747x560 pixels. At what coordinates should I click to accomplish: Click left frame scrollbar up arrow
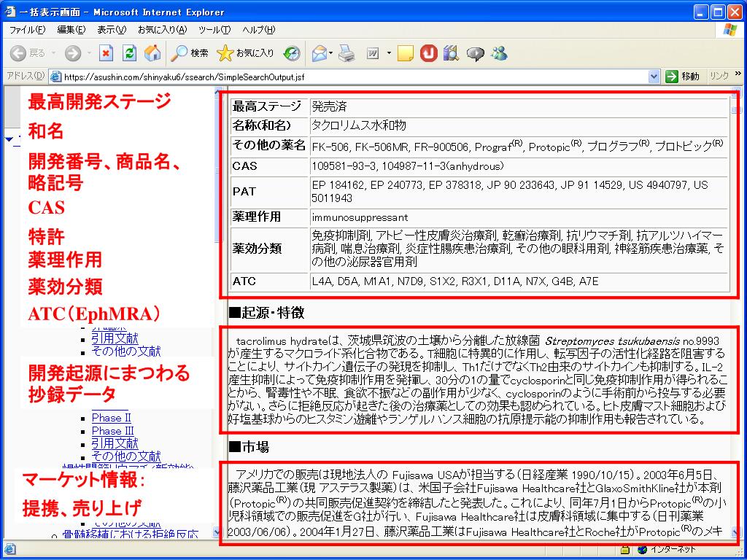217,91
